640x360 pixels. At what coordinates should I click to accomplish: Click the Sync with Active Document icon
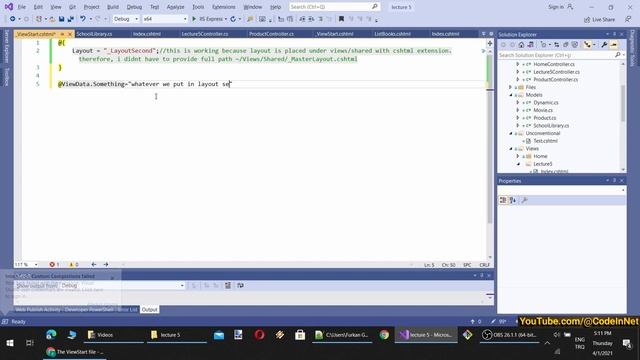(x=556, y=44)
